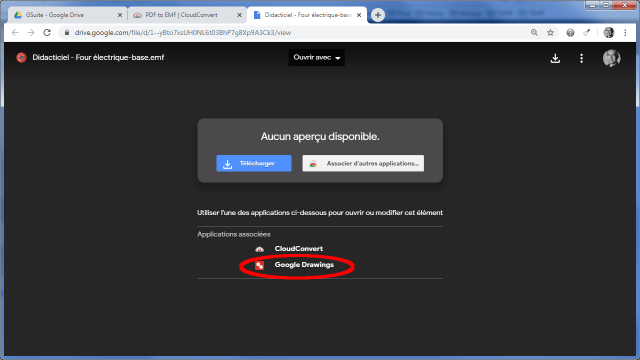Open a new browser tab
Screen dimensions: 640x360
[x=378, y=15]
